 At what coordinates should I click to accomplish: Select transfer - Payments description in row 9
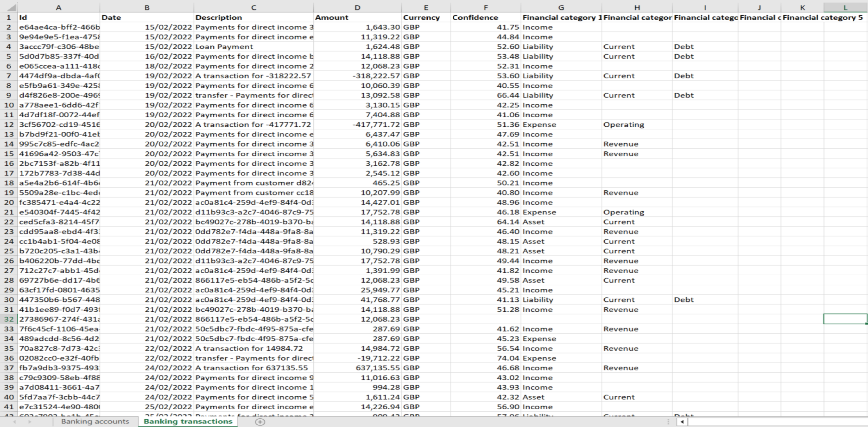click(x=254, y=95)
